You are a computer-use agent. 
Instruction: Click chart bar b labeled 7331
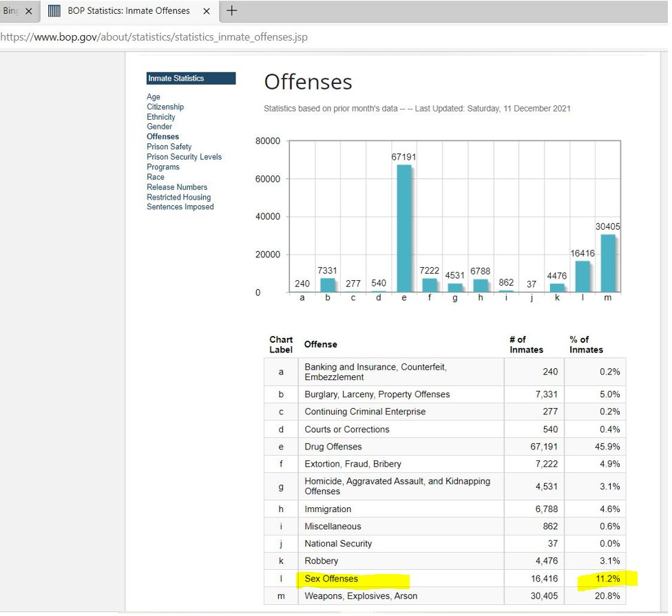(x=328, y=286)
